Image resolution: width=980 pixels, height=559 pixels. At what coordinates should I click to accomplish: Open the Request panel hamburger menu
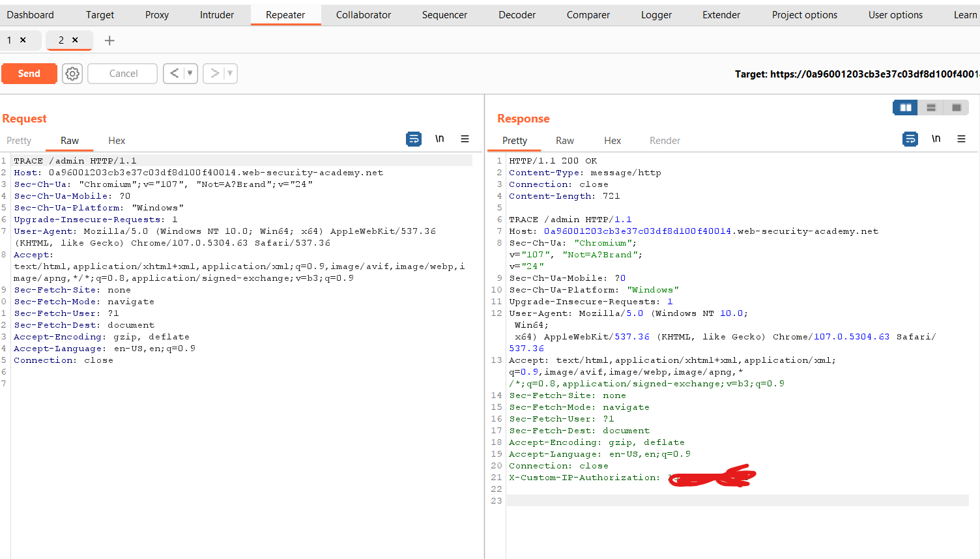(465, 139)
